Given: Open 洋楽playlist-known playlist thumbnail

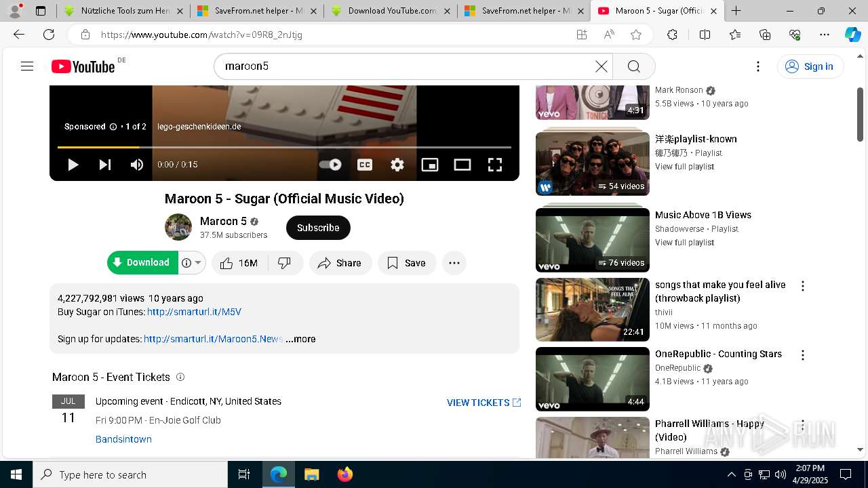Looking at the screenshot, I should coord(593,163).
